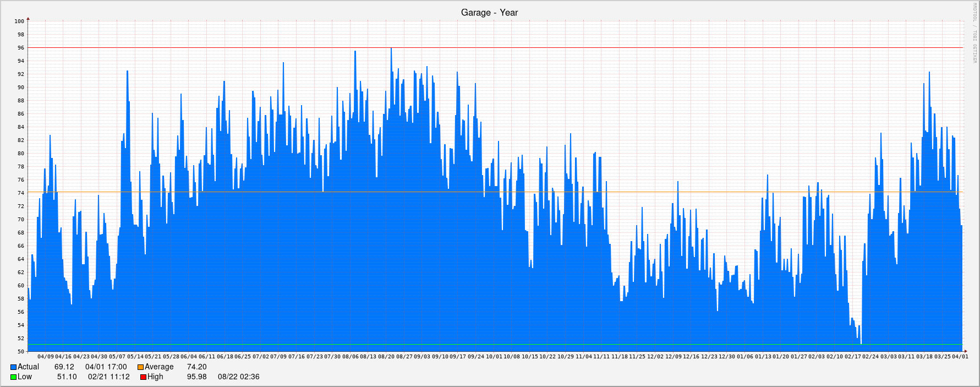
Task: Click the 08/20 date label on x-axis
Action: [x=386, y=357]
